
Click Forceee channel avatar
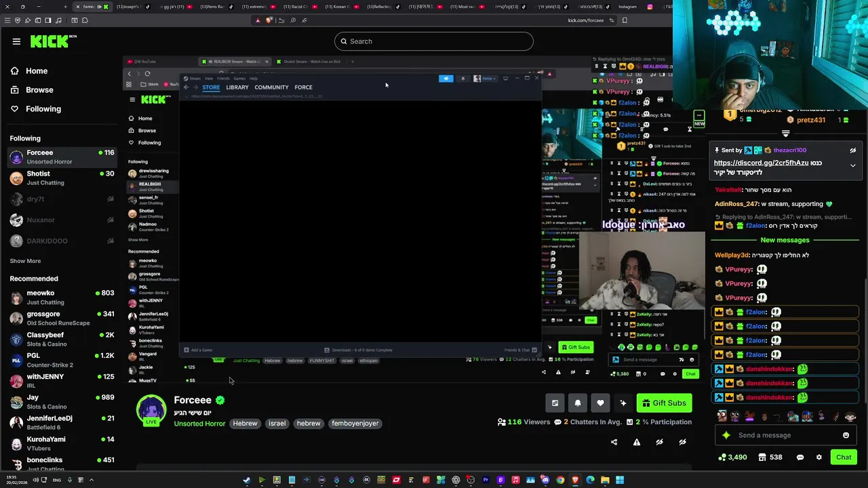pos(151,411)
